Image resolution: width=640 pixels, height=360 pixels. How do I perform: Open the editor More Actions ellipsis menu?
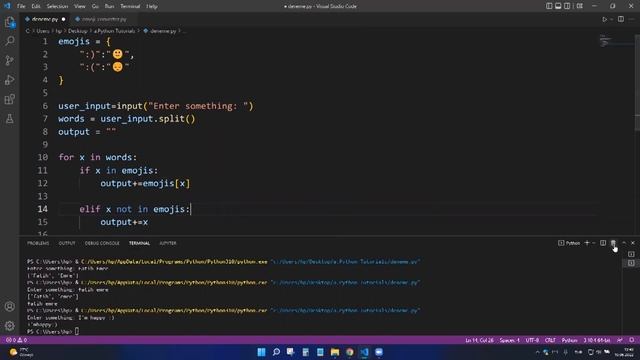coord(632,19)
